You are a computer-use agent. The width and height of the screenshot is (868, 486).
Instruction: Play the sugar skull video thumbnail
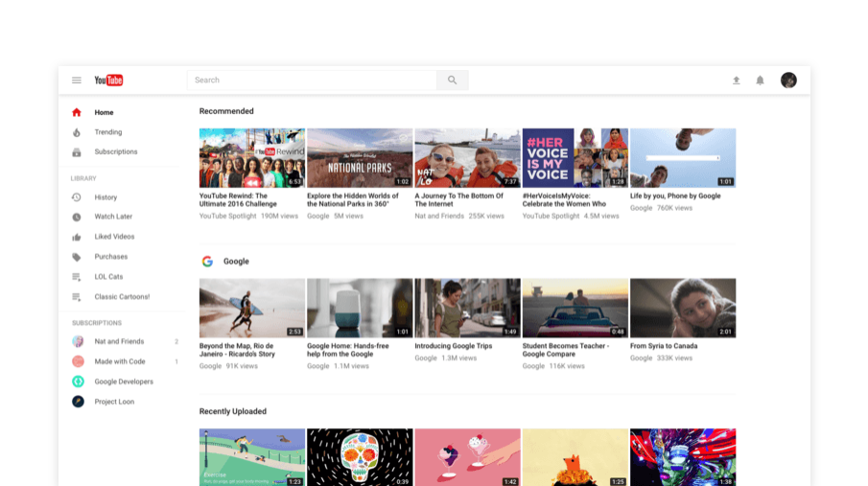360,457
